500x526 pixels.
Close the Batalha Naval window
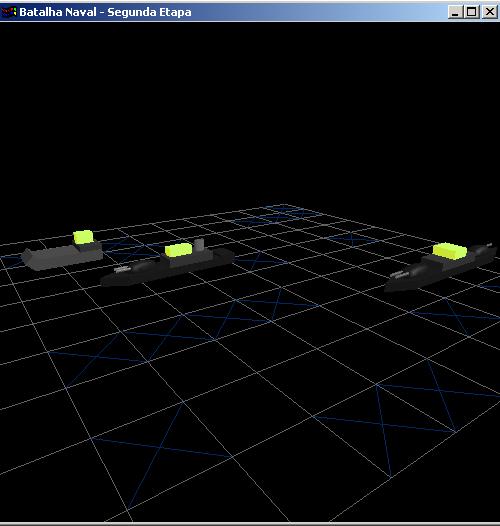[490, 12]
